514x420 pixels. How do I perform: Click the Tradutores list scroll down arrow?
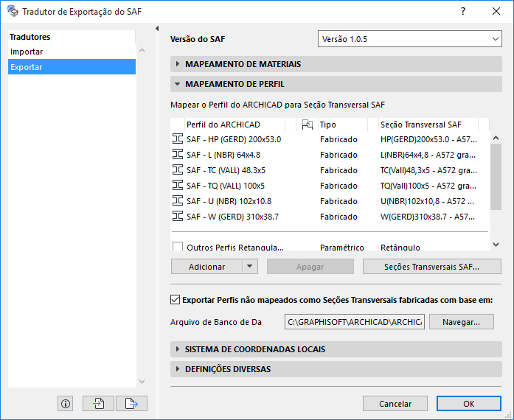(142, 382)
